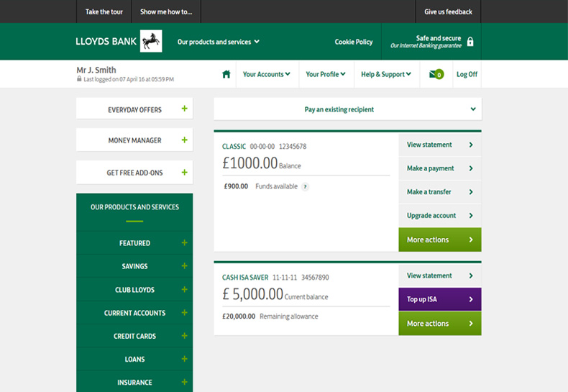Expand the Loans category
The height and width of the screenshot is (392, 568).
coord(134,359)
